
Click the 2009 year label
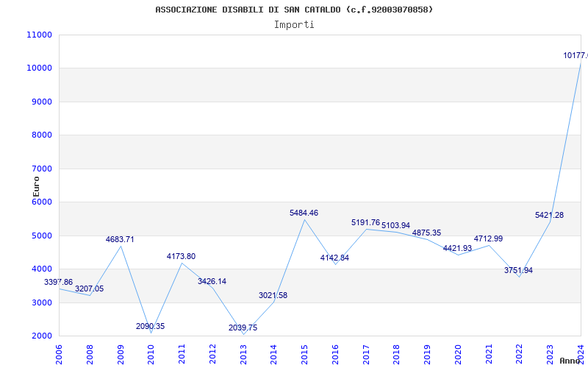(121, 355)
